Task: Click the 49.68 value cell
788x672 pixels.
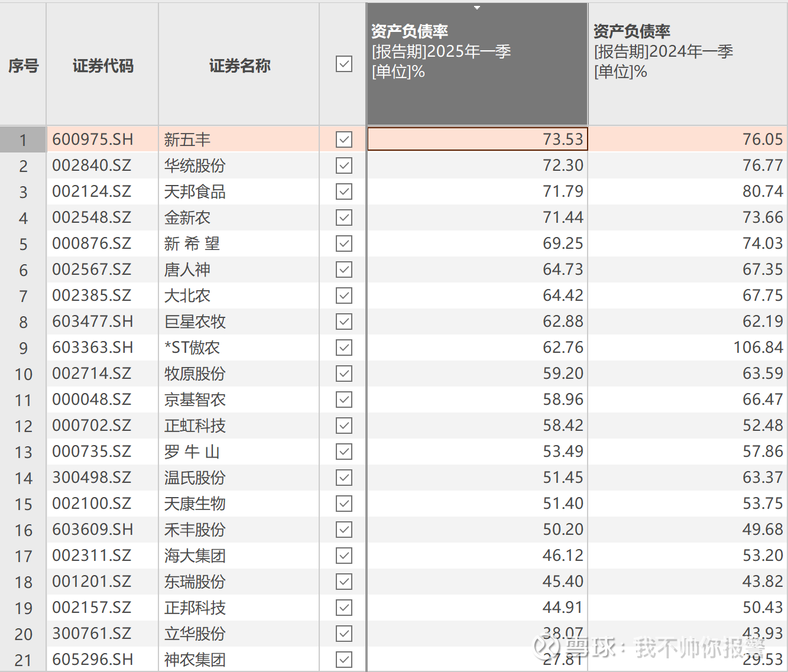Action: point(688,530)
